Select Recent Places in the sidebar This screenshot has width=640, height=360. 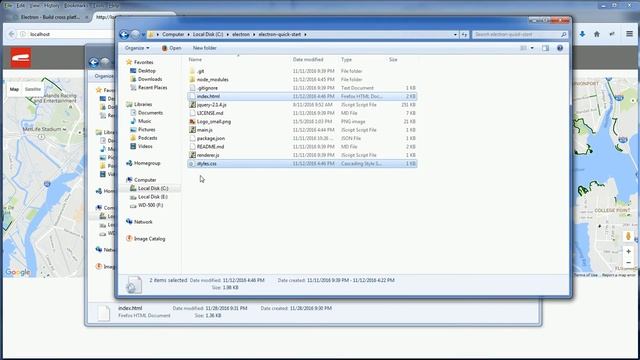pyautogui.click(x=152, y=88)
